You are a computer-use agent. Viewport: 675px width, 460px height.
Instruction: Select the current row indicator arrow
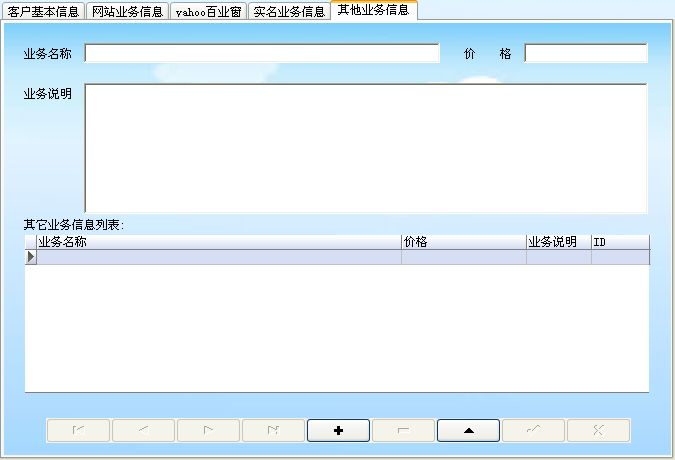click(31, 257)
